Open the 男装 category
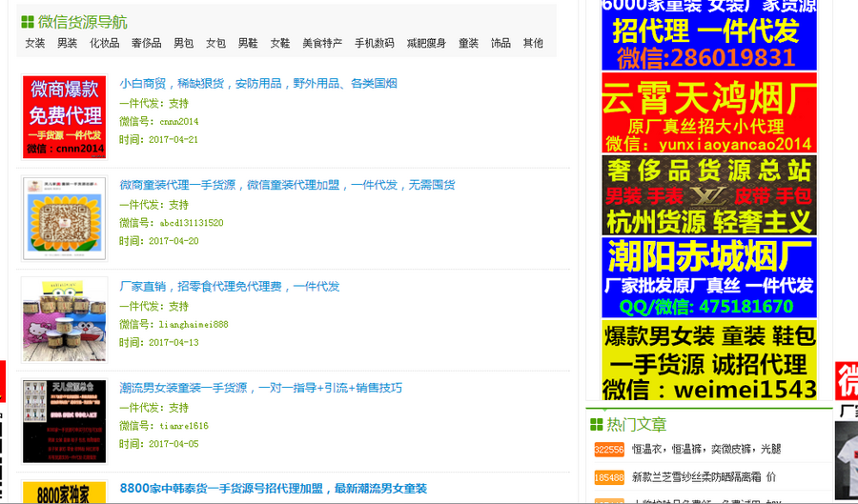This screenshot has width=858, height=504. click(x=68, y=43)
